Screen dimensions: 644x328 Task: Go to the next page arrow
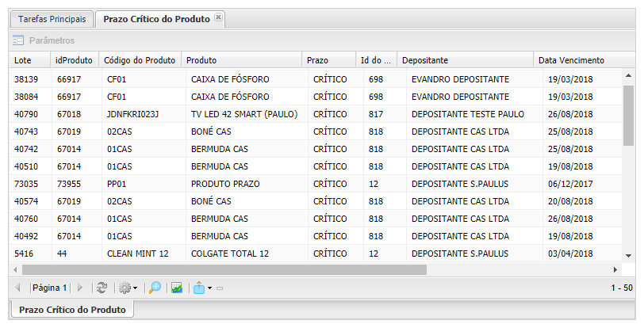point(79,288)
